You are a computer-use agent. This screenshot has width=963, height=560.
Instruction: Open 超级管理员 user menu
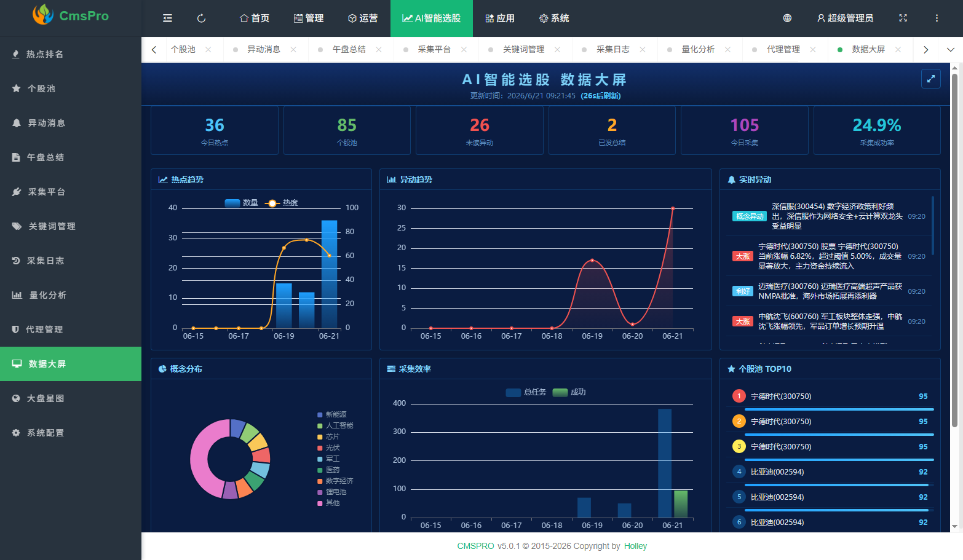coord(845,18)
